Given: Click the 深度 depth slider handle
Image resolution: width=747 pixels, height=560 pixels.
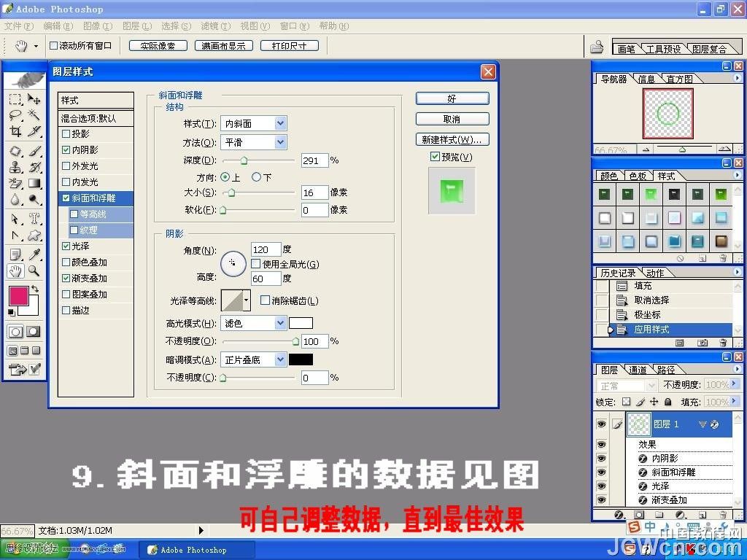Looking at the screenshot, I should pyautogui.click(x=244, y=161).
